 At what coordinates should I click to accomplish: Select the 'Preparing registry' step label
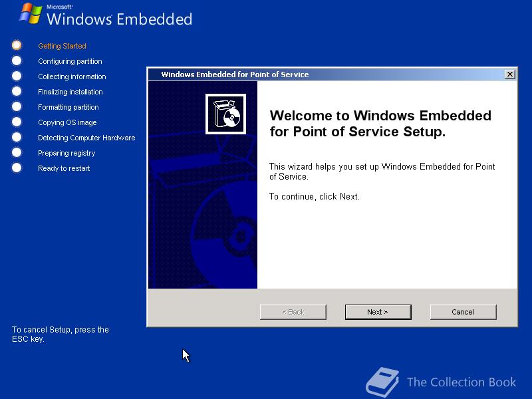pyautogui.click(x=66, y=153)
